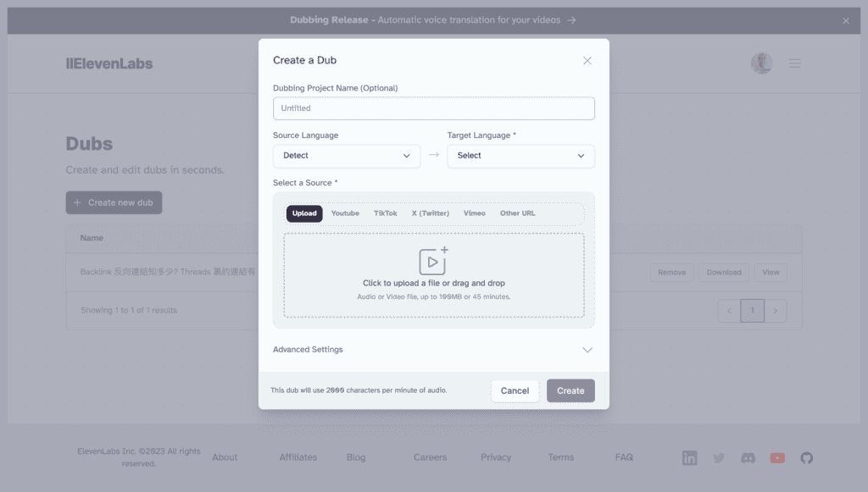Click the Name column header
868x492 pixels.
click(x=92, y=238)
